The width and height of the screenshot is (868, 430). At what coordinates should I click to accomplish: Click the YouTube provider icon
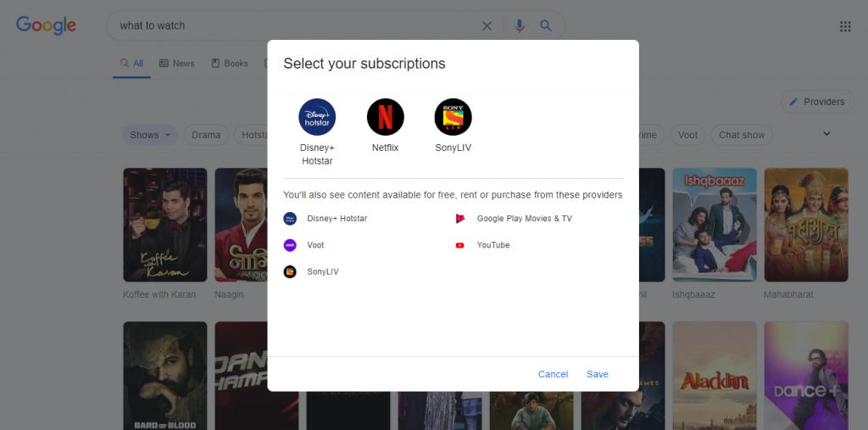(x=460, y=245)
